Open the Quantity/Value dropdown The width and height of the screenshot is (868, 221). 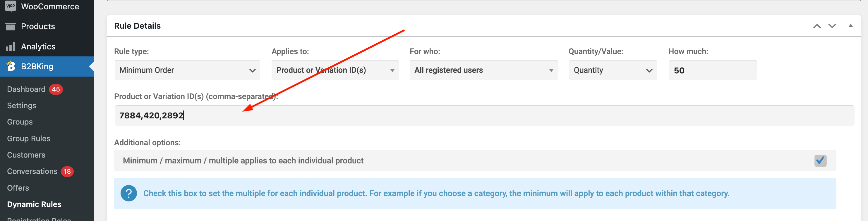(613, 70)
